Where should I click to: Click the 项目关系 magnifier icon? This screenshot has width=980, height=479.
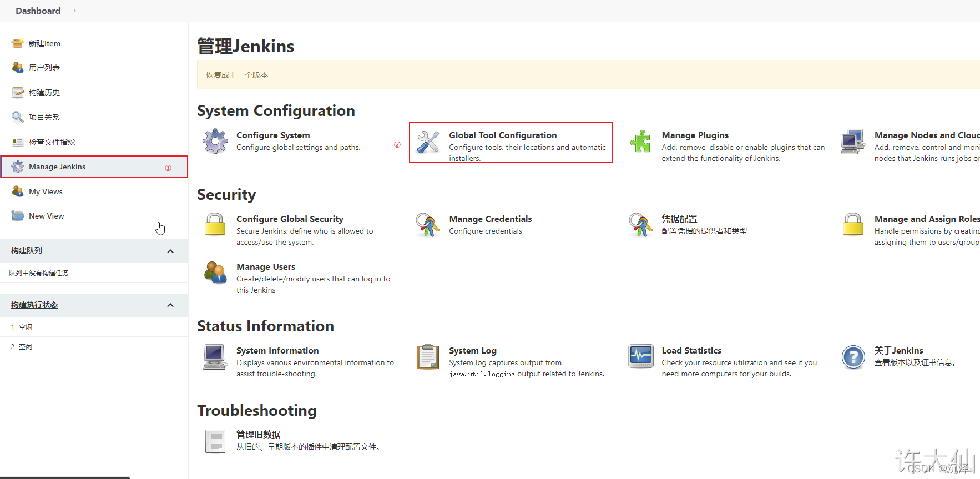coord(18,117)
